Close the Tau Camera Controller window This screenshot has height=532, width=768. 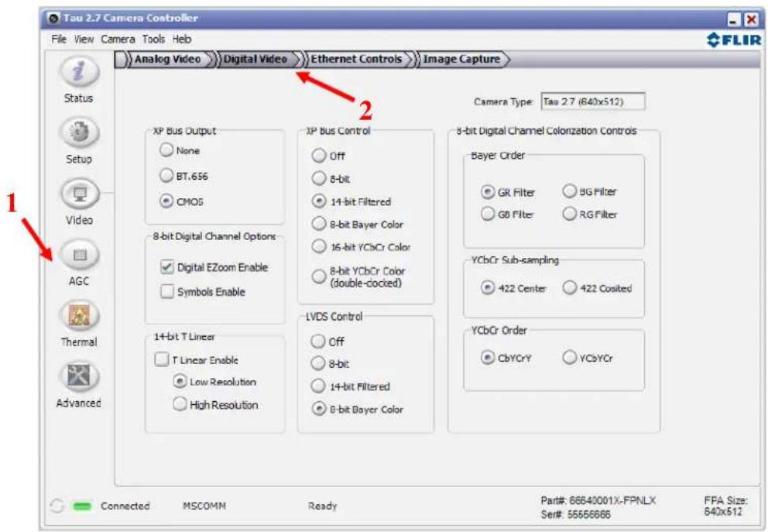[751, 19]
